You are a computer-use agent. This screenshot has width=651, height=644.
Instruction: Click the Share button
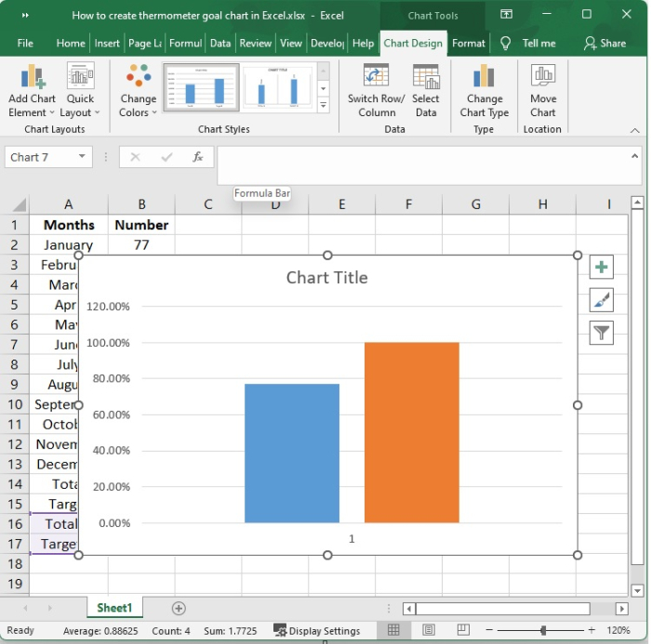[604, 43]
